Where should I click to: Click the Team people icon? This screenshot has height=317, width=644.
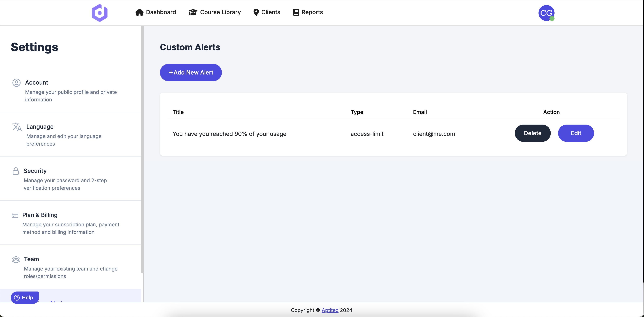pos(15,259)
